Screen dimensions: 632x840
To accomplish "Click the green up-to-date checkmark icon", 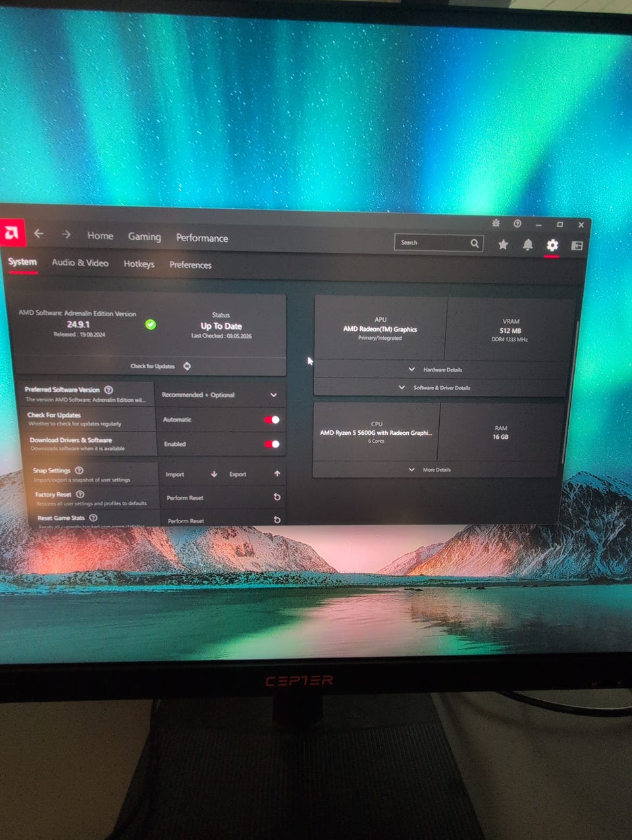I will 150,324.
